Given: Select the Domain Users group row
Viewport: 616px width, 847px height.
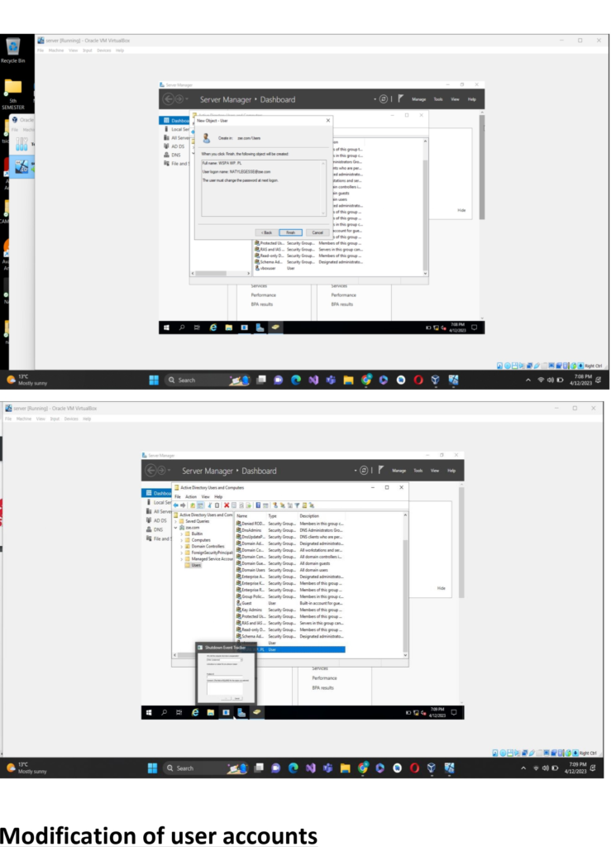Looking at the screenshot, I should click(x=290, y=570).
